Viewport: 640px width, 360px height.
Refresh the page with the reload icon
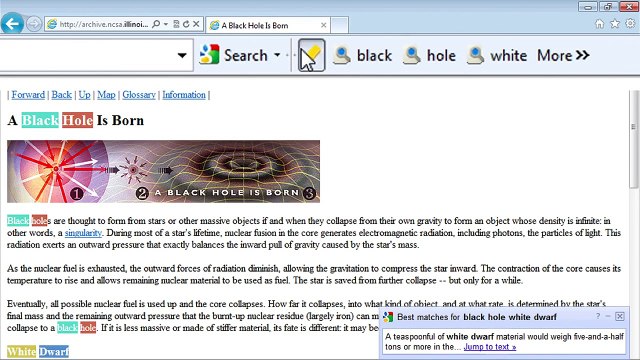[186, 24]
